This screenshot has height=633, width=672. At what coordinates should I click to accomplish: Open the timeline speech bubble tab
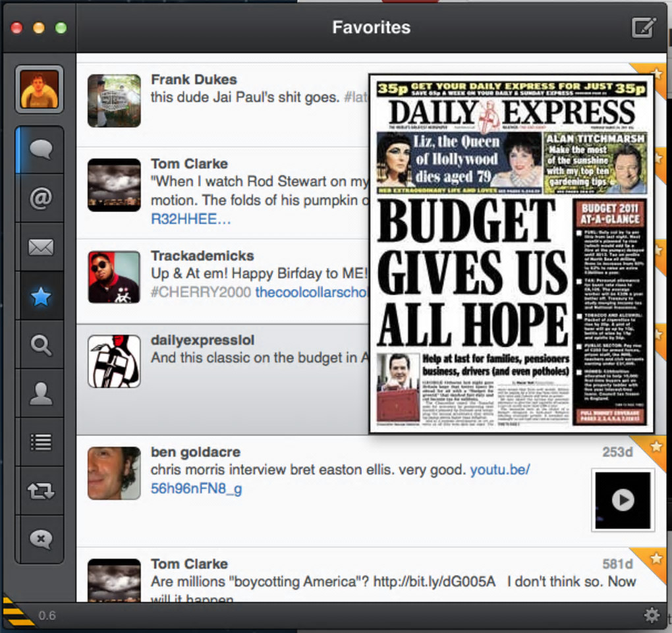tap(41, 150)
